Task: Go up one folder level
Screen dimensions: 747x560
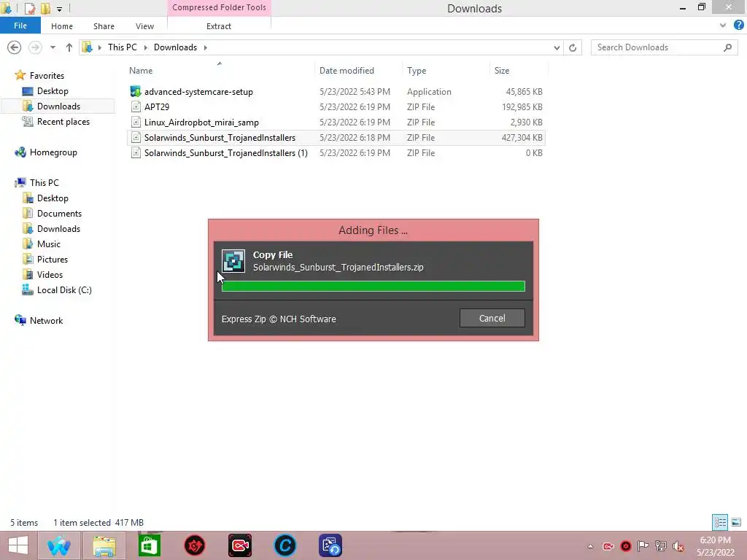Action: point(69,47)
